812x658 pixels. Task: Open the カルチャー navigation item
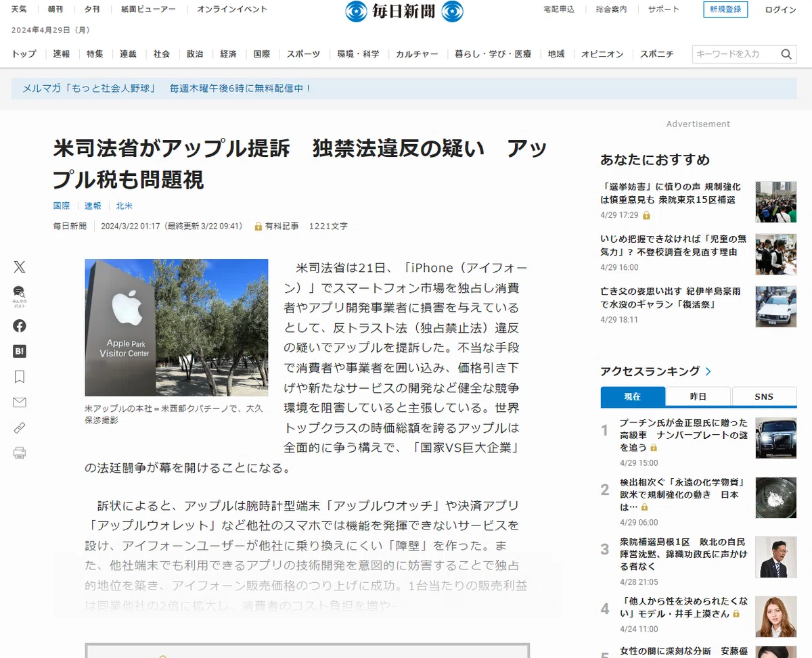point(417,54)
